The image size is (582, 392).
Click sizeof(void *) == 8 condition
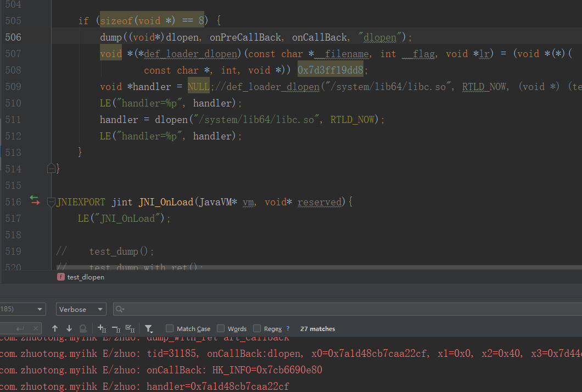pyautogui.click(x=152, y=20)
